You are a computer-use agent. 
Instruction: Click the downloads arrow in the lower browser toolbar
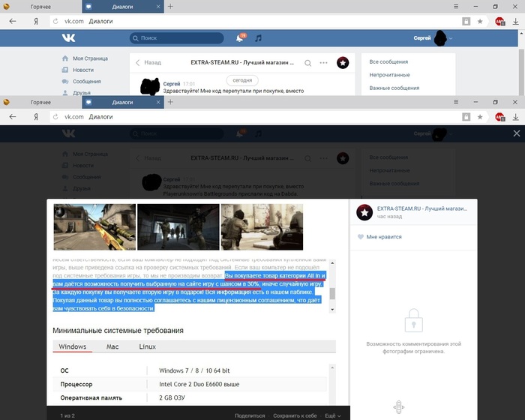coord(515,117)
